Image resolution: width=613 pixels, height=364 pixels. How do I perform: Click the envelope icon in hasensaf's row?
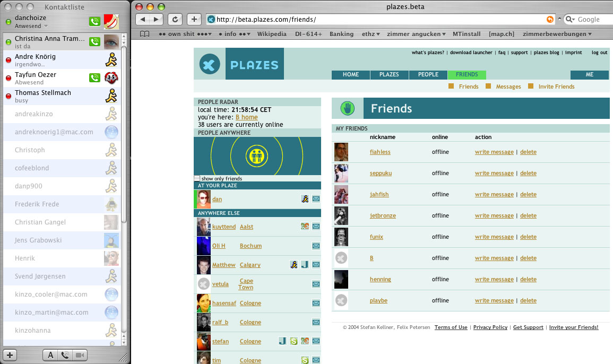316,304
